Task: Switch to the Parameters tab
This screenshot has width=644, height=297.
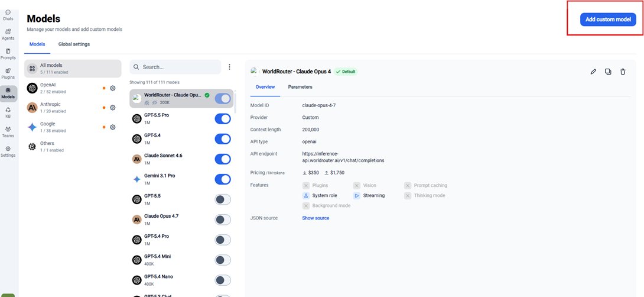Action: coord(300,87)
